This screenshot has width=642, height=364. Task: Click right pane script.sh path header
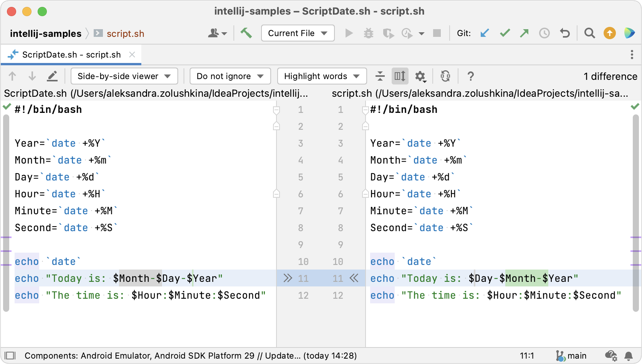480,93
